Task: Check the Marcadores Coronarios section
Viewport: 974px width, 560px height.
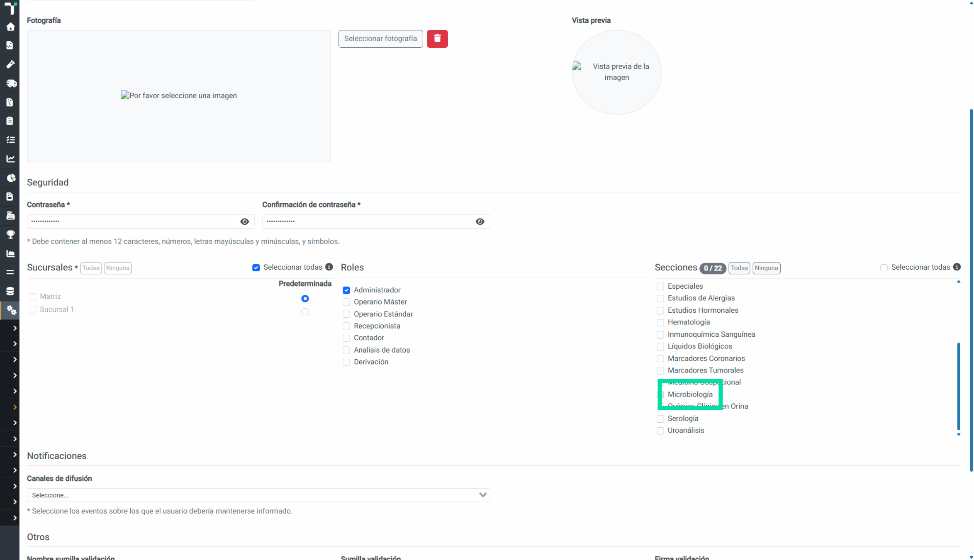Action: point(660,358)
